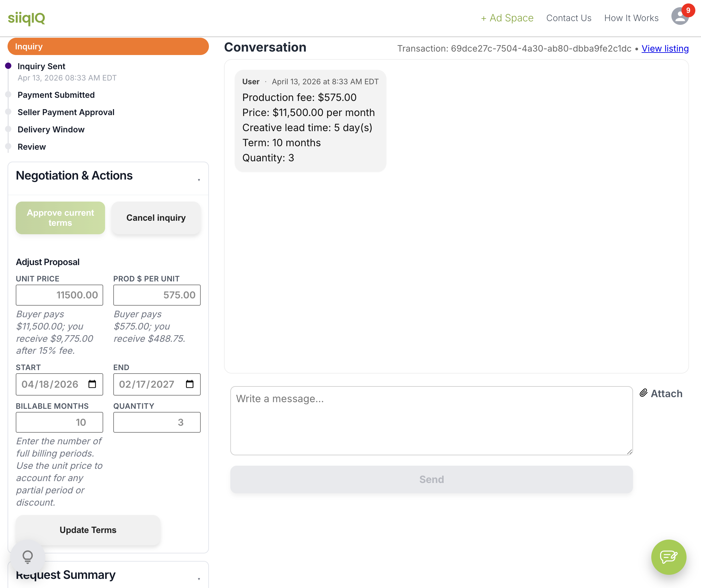Click the BILLABLE MONTHS input

pos(59,422)
